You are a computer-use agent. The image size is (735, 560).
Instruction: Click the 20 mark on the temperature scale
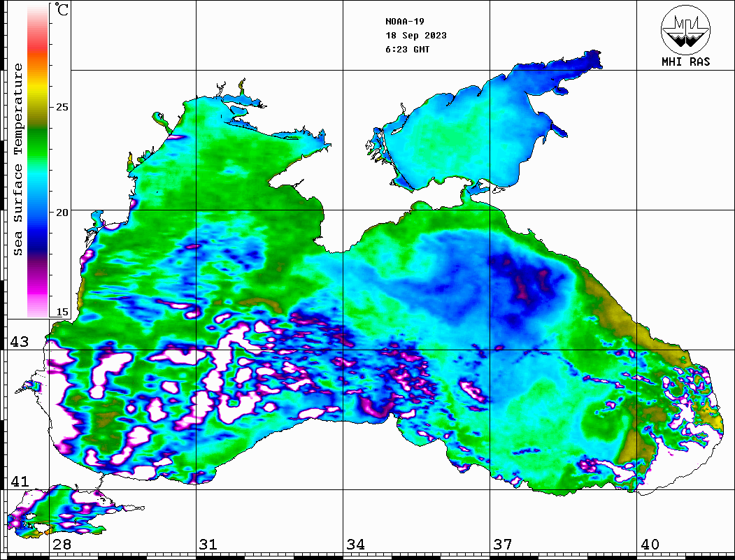coord(62,213)
